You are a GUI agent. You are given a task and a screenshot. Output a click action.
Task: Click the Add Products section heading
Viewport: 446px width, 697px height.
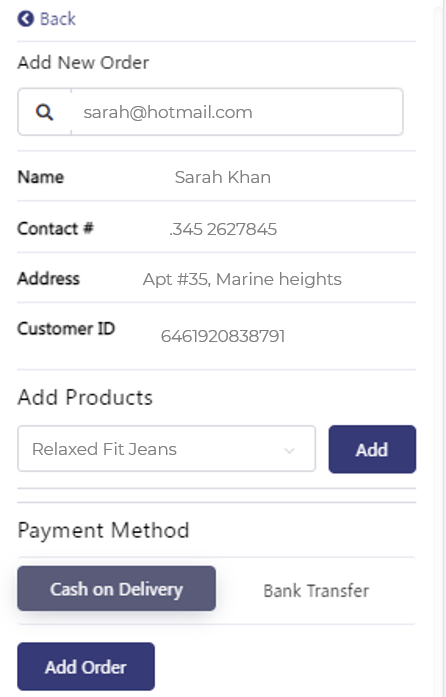pyautogui.click(x=85, y=397)
